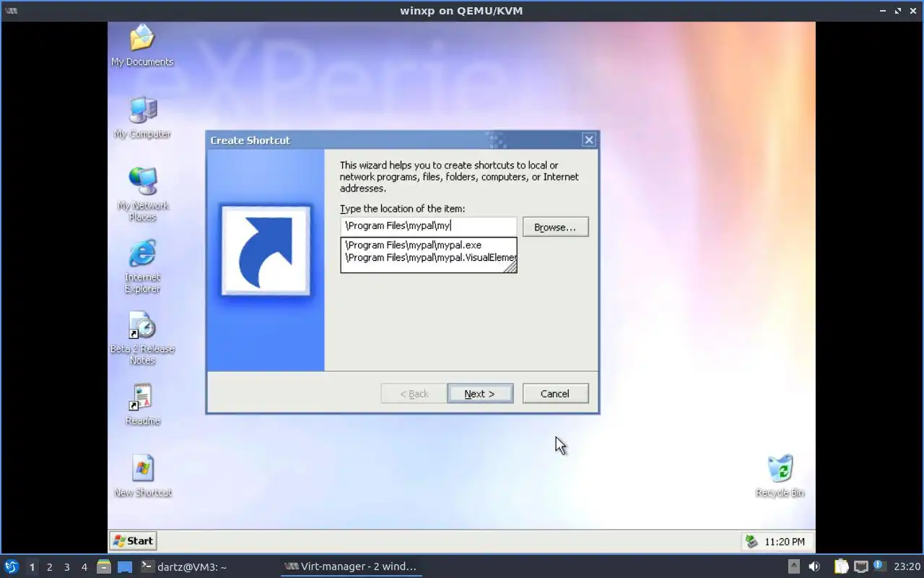The height and width of the screenshot is (578, 924).
Task: Switch to workspace 1 on host panel
Action: 32,567
